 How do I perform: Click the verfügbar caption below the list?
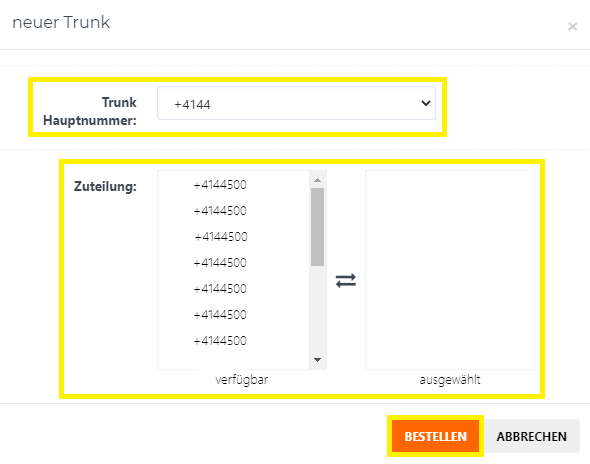coord(242,380)
